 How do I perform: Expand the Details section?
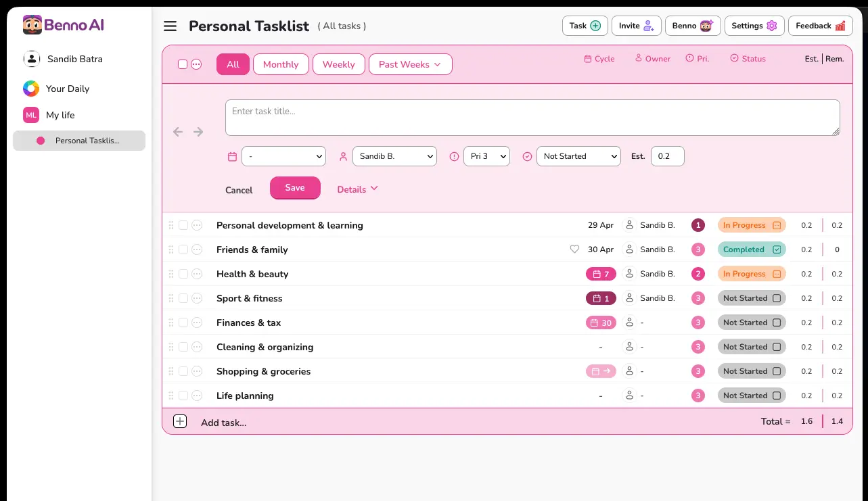[357, 189]
